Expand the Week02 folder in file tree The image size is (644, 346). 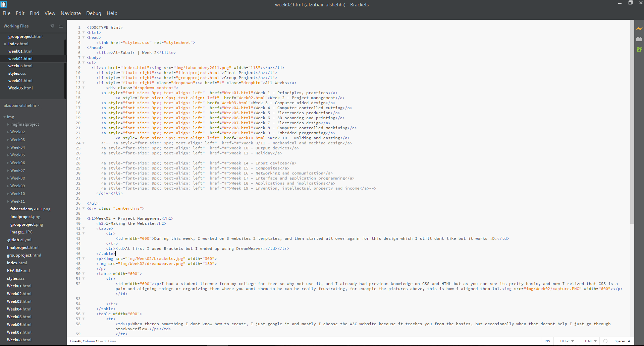(x=8, y=132)
